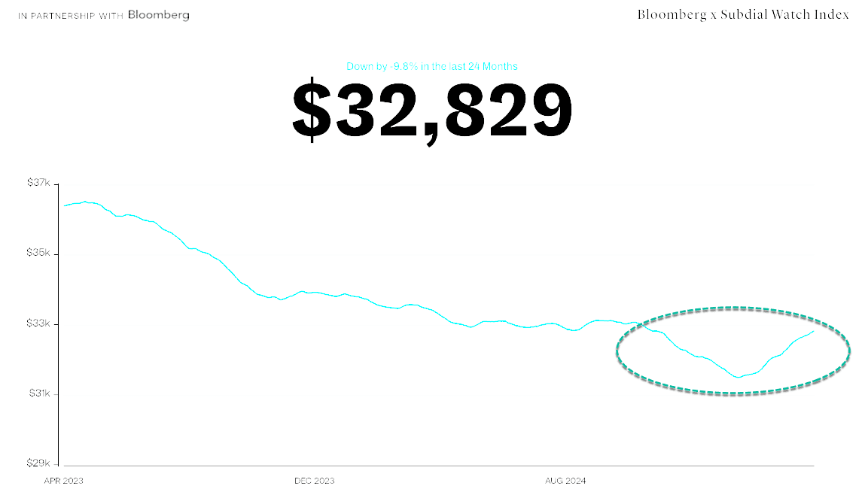This screenshot has width=868, height=498.
Task: Click the chart line's peak near the start
Action: [x=86, y=202]
